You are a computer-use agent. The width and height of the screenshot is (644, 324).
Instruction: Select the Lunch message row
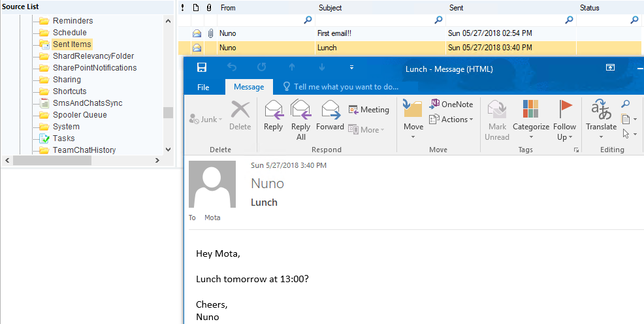(x=410, y=48)
